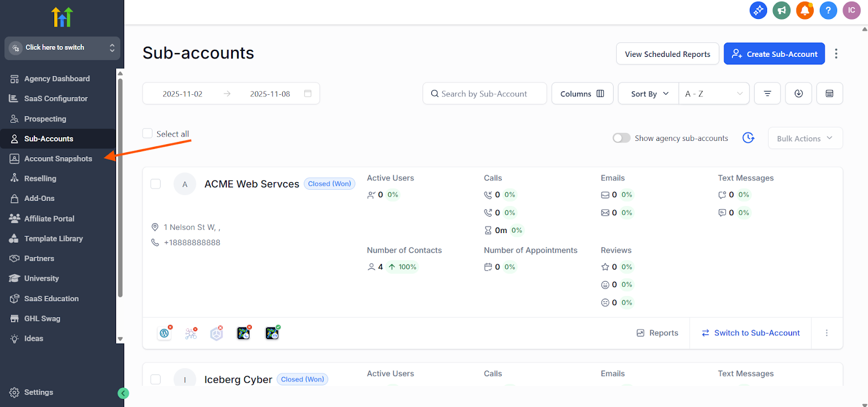Expand the Bulk Actions dropdown

click(805, 138)
